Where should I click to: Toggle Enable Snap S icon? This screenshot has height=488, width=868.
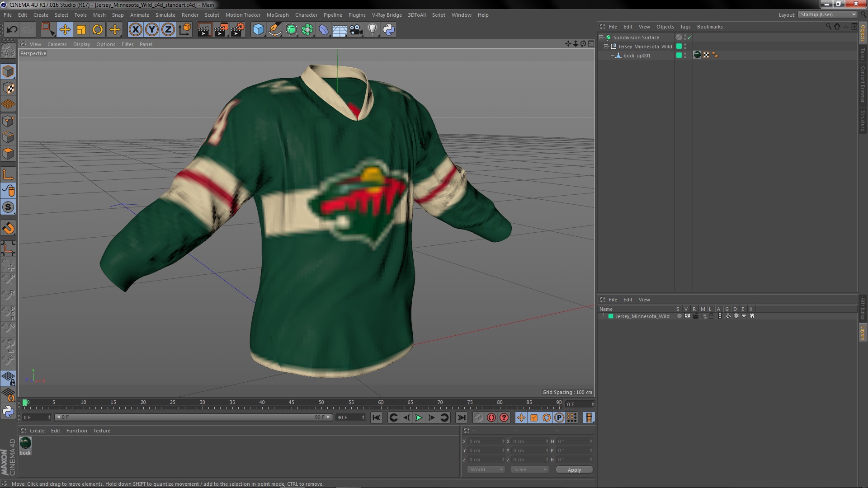coord(8,207)
